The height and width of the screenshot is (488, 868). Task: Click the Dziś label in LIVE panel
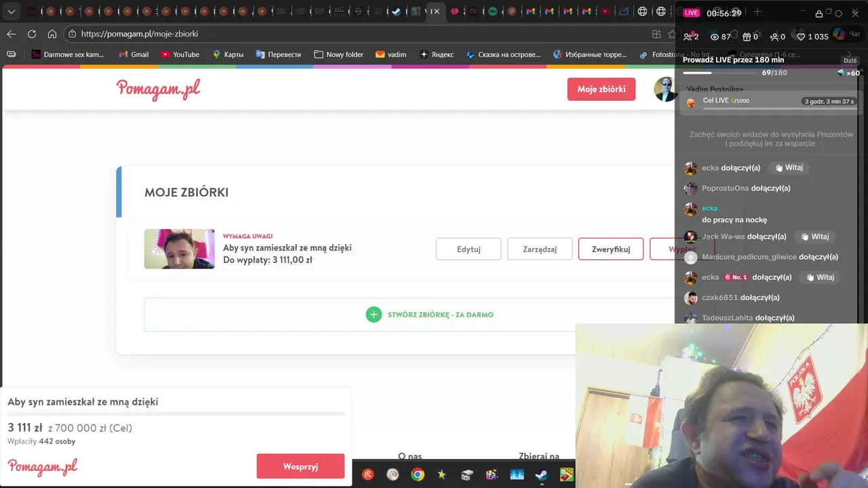pyautogui.click(x=850, y=60)
